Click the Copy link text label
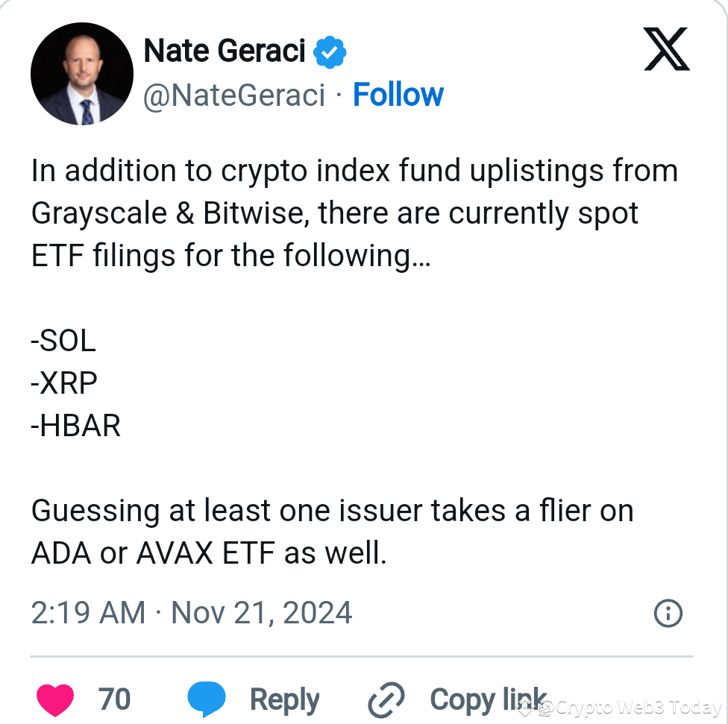 click(x=489, y=699)
